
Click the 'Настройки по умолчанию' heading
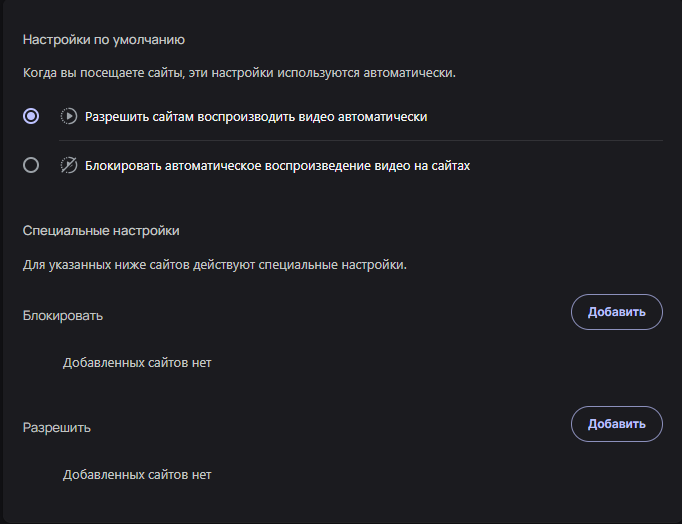tap(104, 40)
